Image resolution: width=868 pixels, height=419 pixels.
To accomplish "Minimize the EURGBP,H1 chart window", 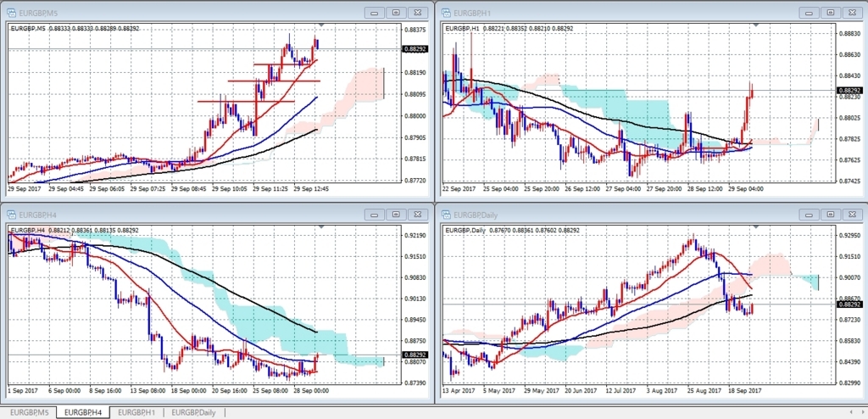I will [810, 12].
